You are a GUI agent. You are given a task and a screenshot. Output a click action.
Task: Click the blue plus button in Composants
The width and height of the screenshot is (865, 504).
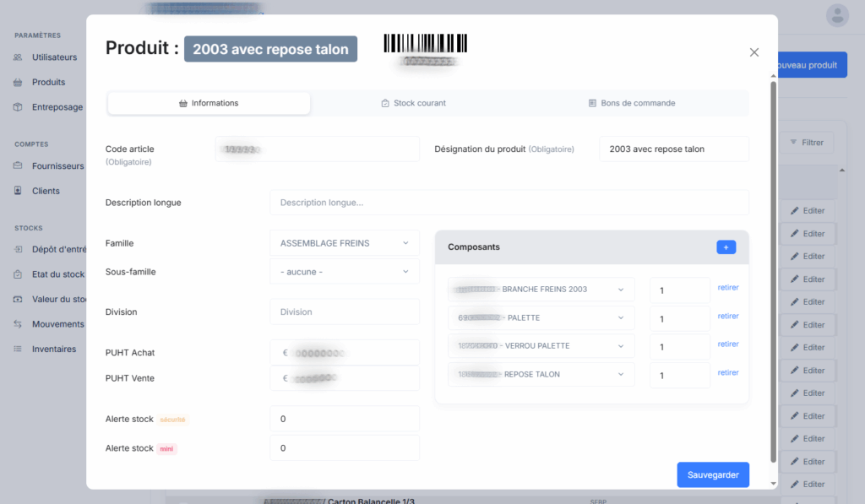[x=726, y=247]
